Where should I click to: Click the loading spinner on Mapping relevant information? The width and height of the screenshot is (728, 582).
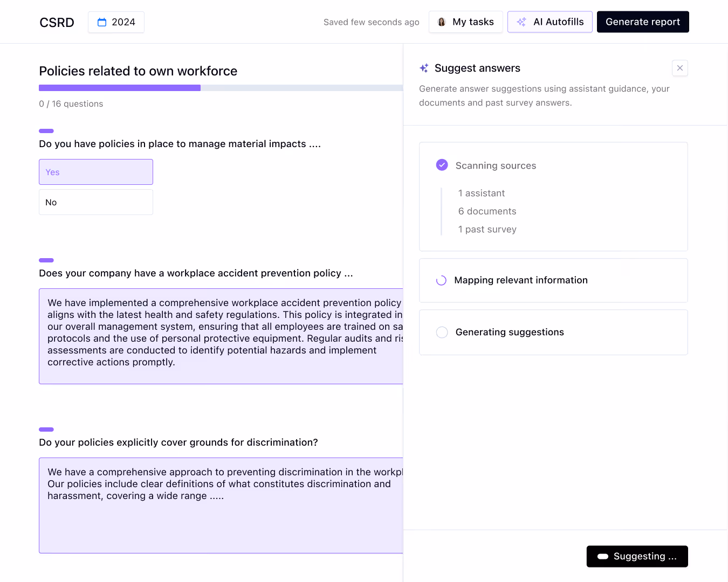tap(441, 280)
